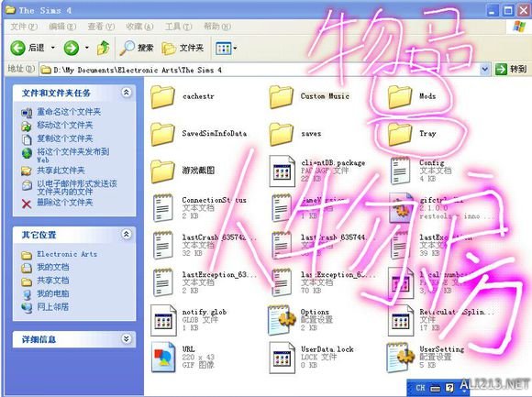Collapse the 其它位置 panel
Screen dimensions: 532x397
point(127,234)
